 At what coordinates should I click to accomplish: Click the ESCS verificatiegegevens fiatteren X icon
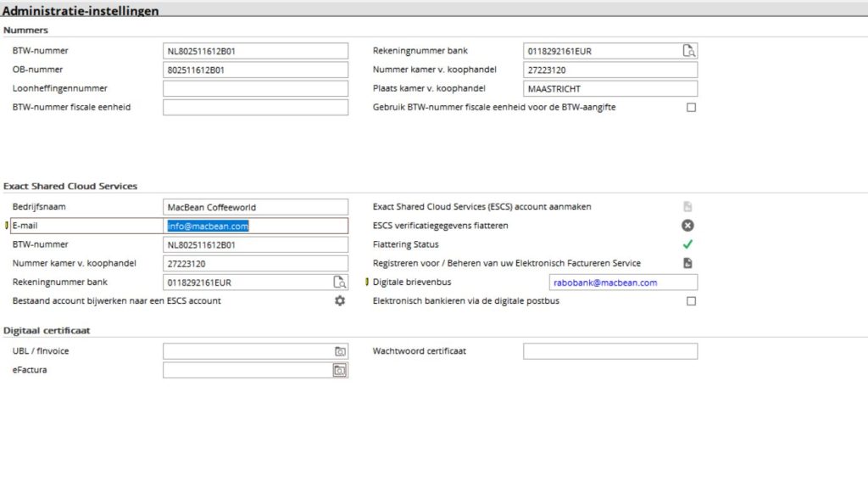tap(688, 226)
